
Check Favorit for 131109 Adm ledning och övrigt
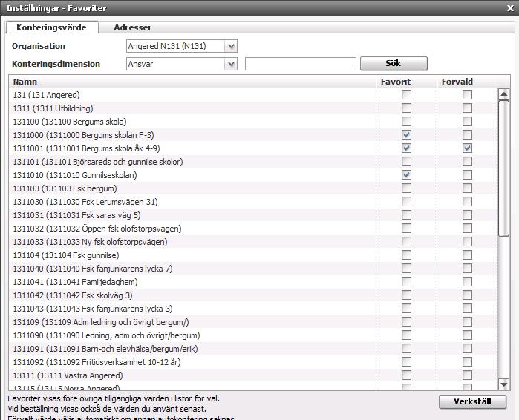coord(406,322)
